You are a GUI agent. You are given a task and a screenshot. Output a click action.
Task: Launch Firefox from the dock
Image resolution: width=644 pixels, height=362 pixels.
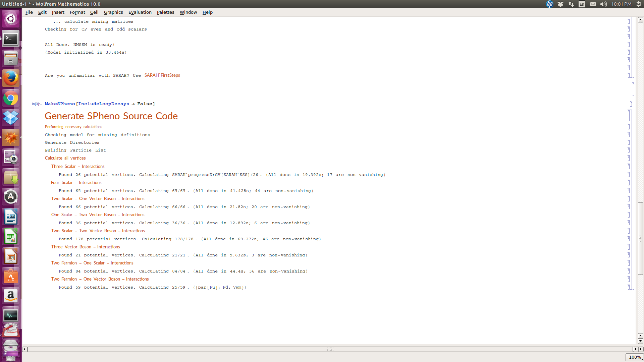tap(11, 78)
